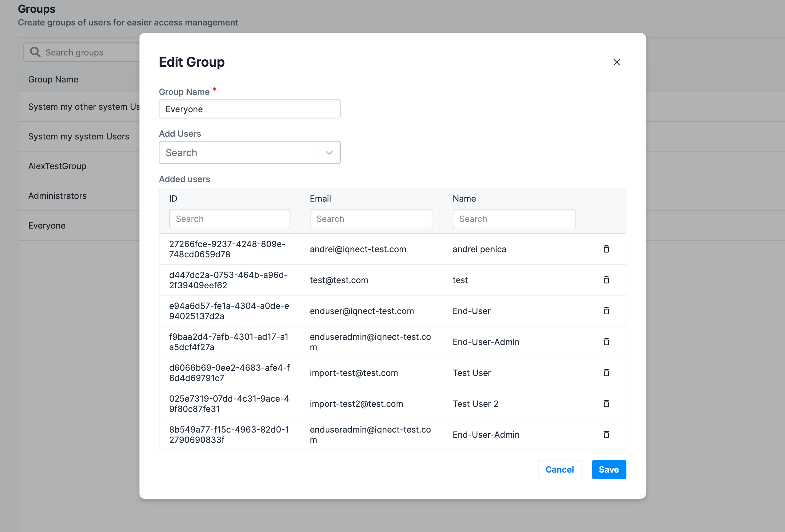Image resolution: width=785 pixels, height=532 pixels.
Task: Click the magnifier icon in Search groups
Action: 35,52
